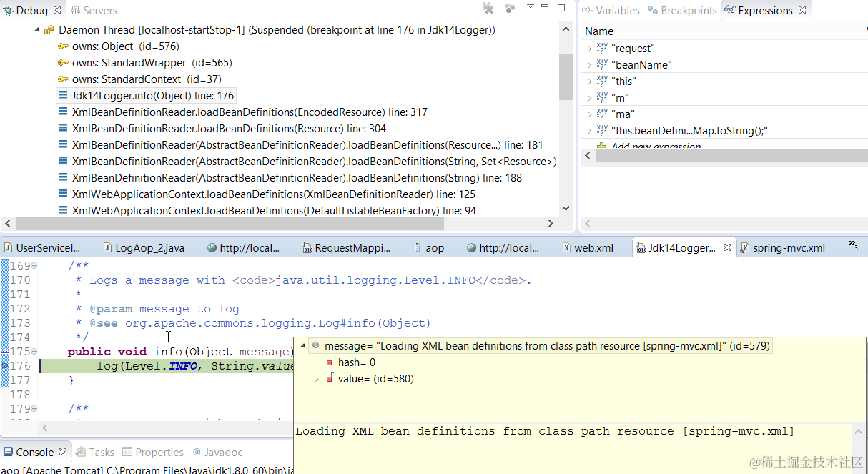Click key icon of owns: StandardContext
This screenshot has height=474, width=868.
pyautogui.click(x=63, y=79)
